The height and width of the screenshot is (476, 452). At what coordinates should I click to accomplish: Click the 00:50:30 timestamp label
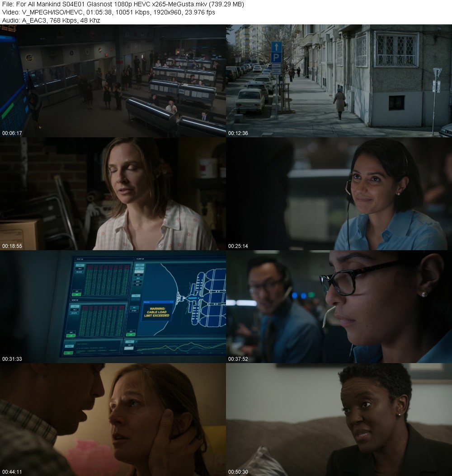(x=238, y=472)
